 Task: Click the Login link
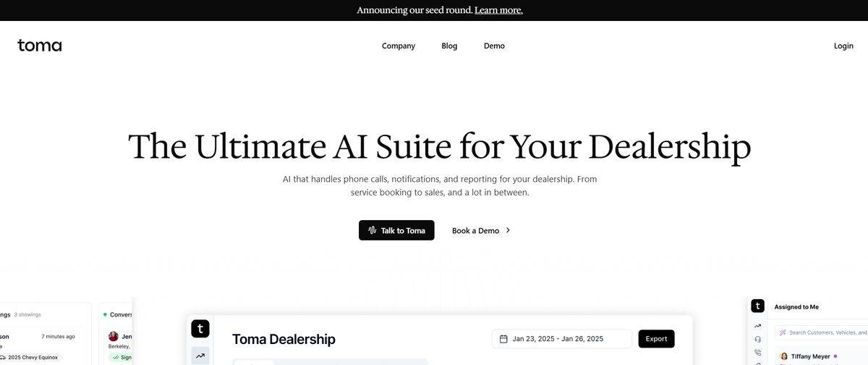point(843,46)
